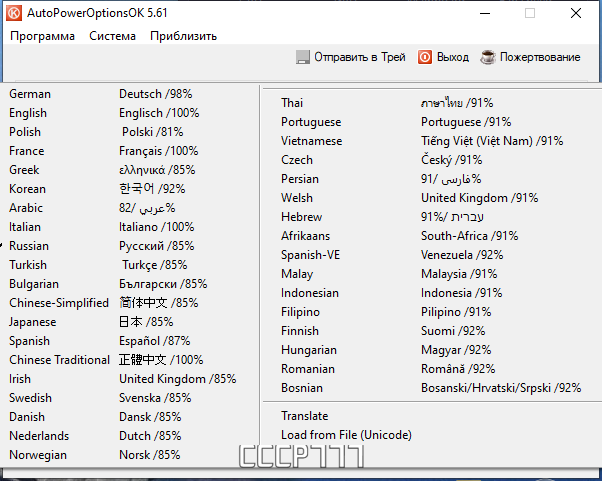Select Vietnamese from language list
This screenshot has width=602, height=481.
click(432, 141)
